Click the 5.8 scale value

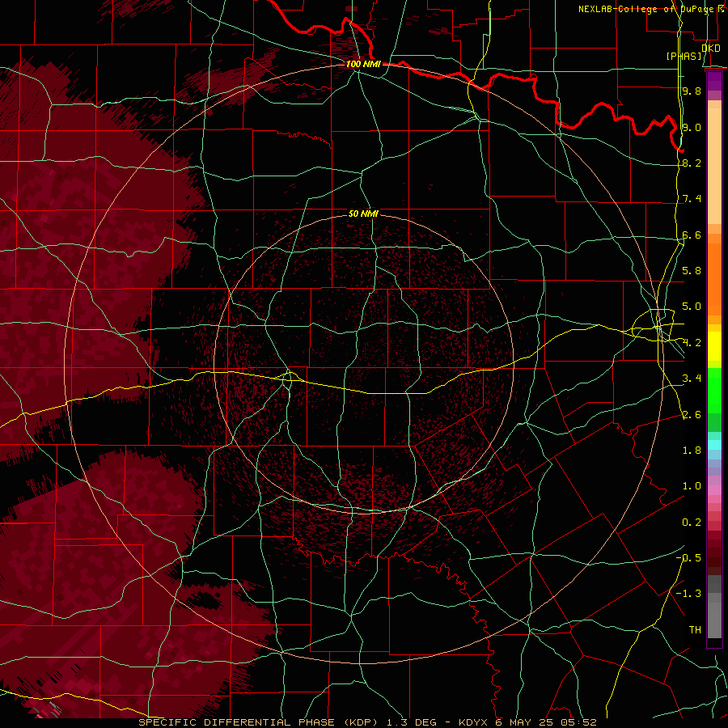point(692,271)
